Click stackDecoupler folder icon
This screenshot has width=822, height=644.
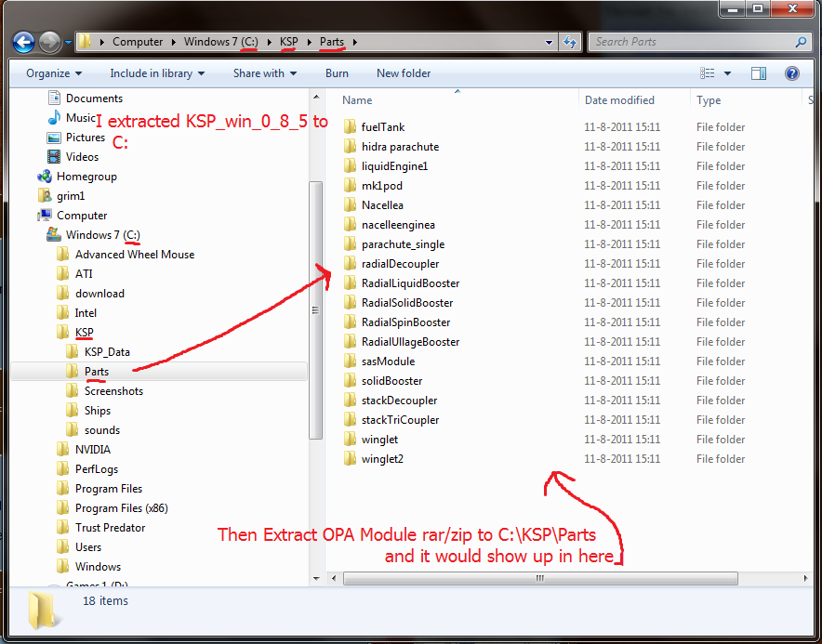click(351, 401)
